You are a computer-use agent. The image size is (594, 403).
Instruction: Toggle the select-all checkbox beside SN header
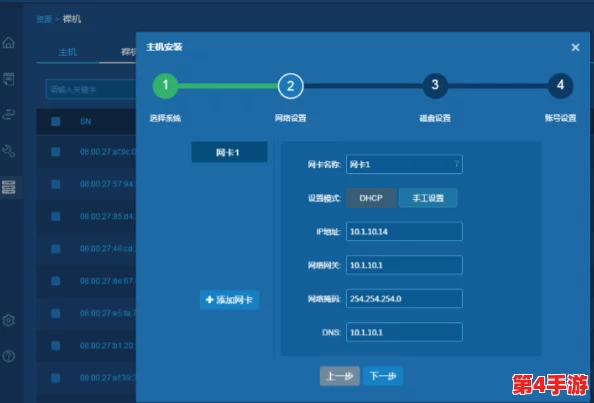coord(56,122)
